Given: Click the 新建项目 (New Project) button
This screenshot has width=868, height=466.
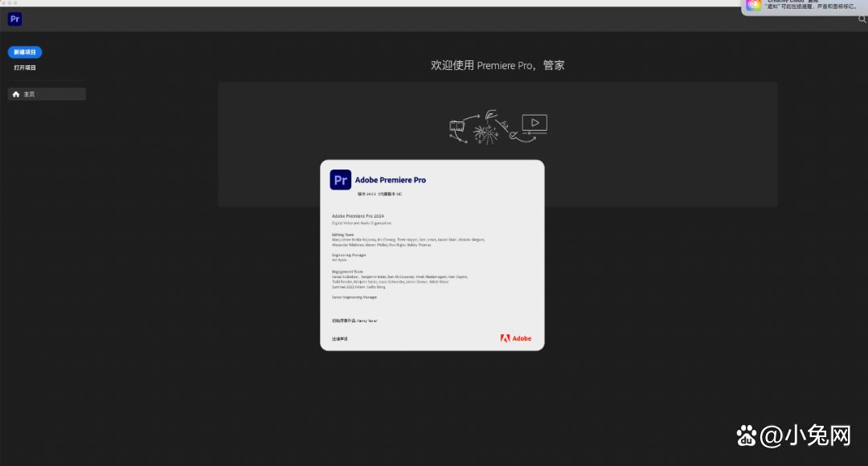Looking at the screenshot, I should point(25,52).
